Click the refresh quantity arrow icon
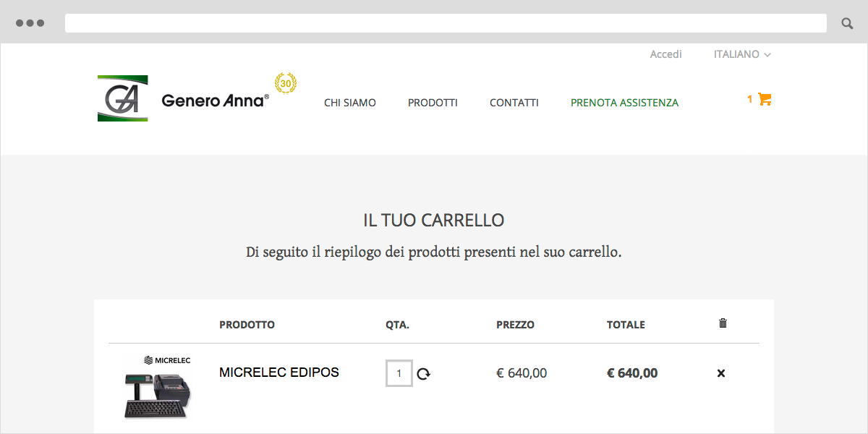The image size is (868, 434). 424,374
